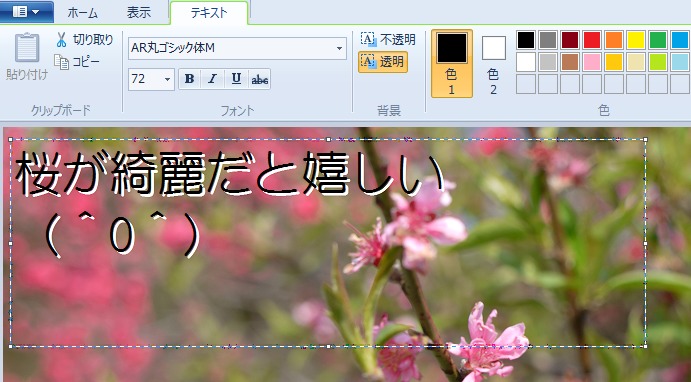Switch to the 表示 tab
This screenshot has width=691, height=382.
point(139,13)
